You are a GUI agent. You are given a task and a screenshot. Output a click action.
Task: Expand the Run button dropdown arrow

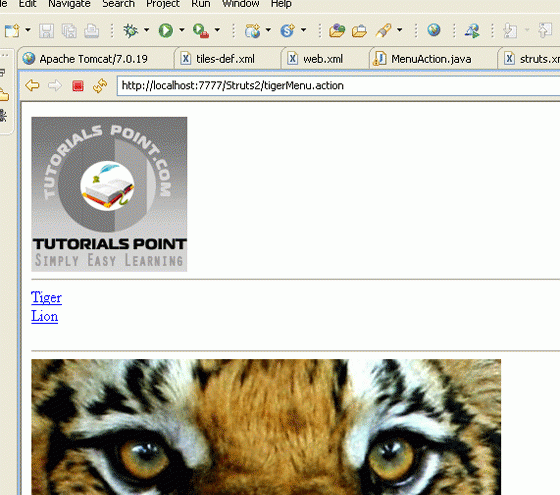(182, 30)
